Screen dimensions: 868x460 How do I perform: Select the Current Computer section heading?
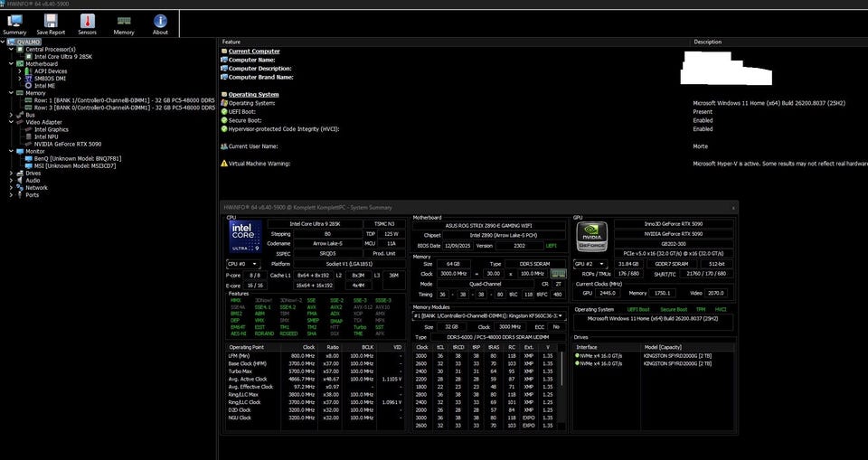254,51
